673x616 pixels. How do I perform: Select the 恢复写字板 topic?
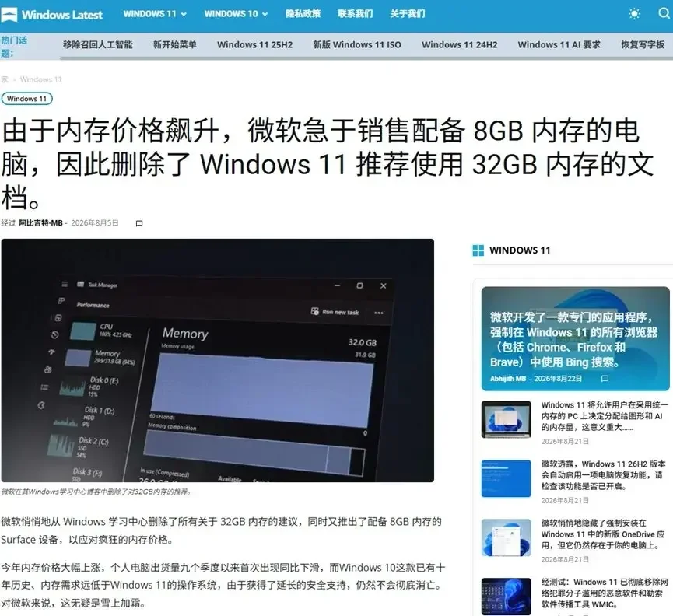coord(643,44)
